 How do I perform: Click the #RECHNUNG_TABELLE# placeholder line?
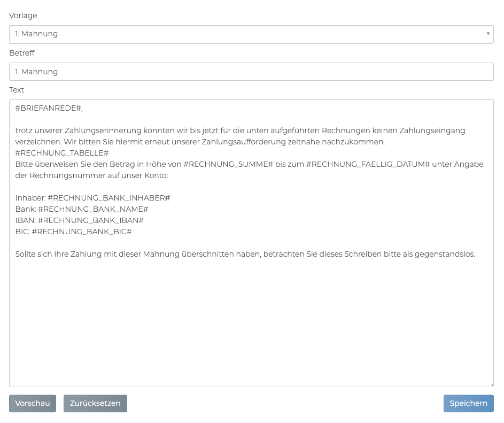point(61,153)
